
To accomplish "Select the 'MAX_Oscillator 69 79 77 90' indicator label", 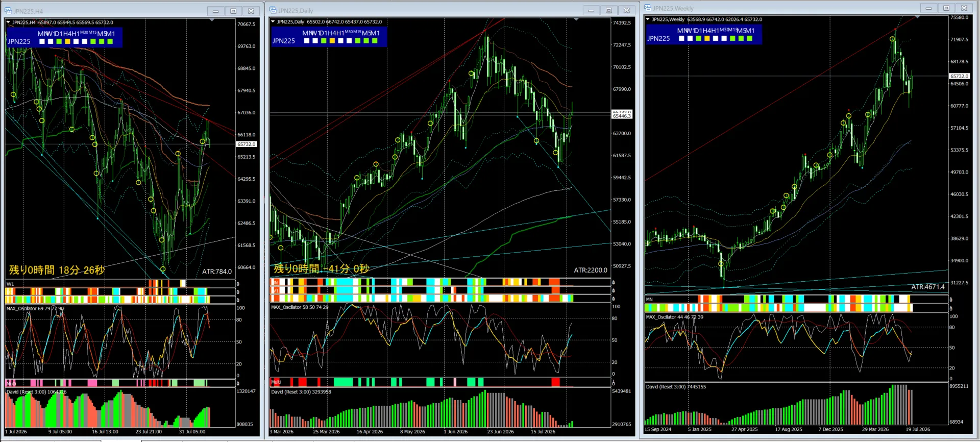I will 35,308.
